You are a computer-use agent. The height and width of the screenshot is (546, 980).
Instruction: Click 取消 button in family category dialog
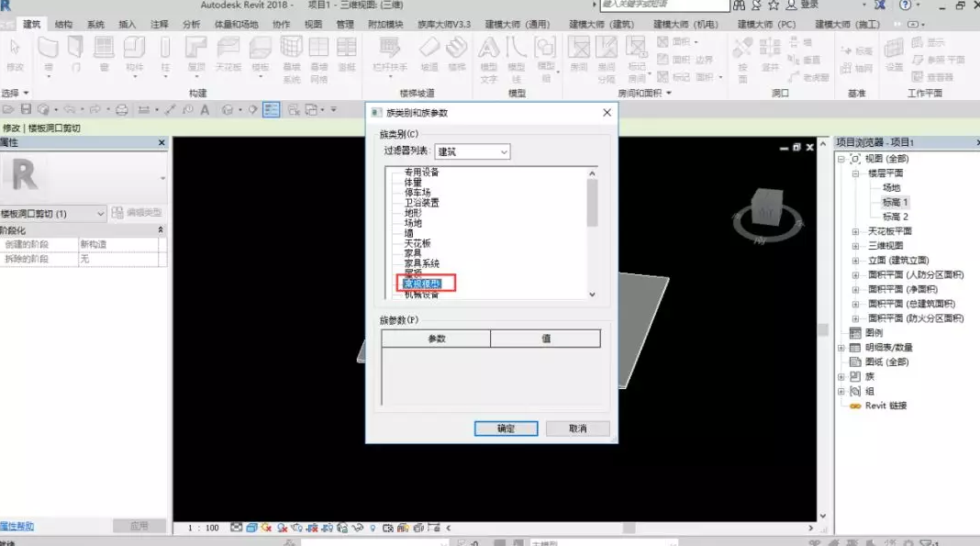pos(577,429)
